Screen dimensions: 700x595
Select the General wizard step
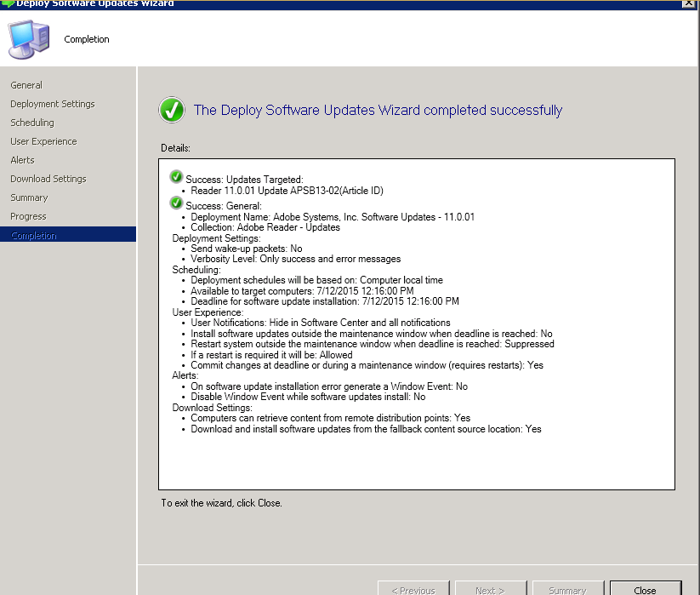point(26,85)
